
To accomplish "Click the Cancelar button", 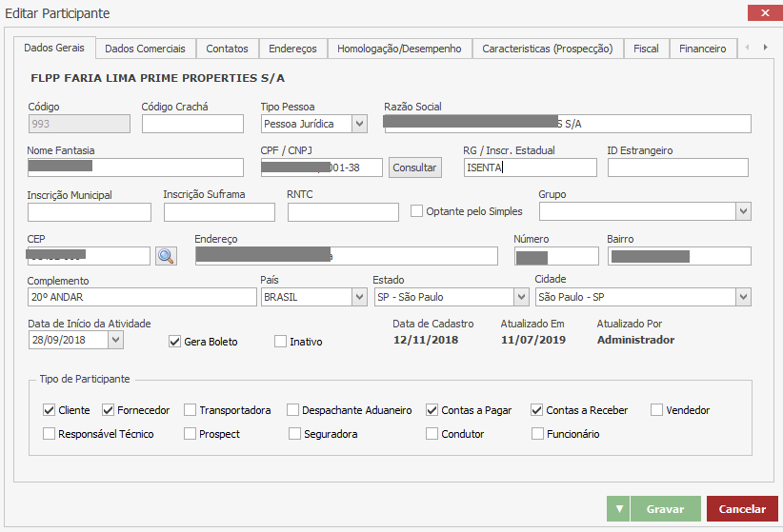I will coord(742,509).
